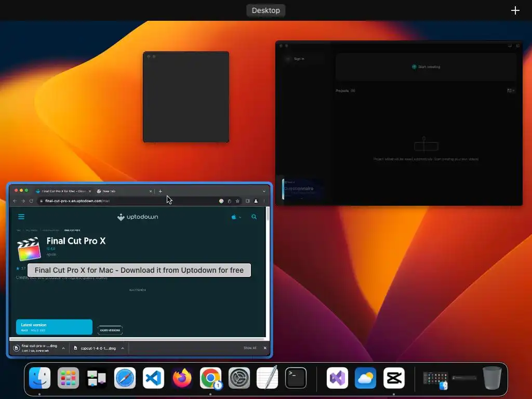Image resolution: width=532 pixels, height=399 pixels.
Task: Open a new Chrome tab with plus
Action: point(160,191)
